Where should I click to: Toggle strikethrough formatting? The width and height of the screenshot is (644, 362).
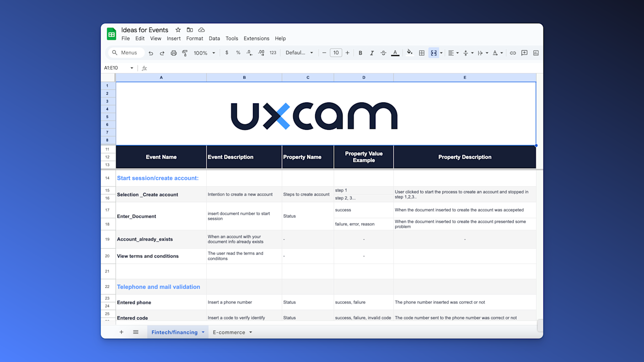pyautogui.click(x=383, y=53)
